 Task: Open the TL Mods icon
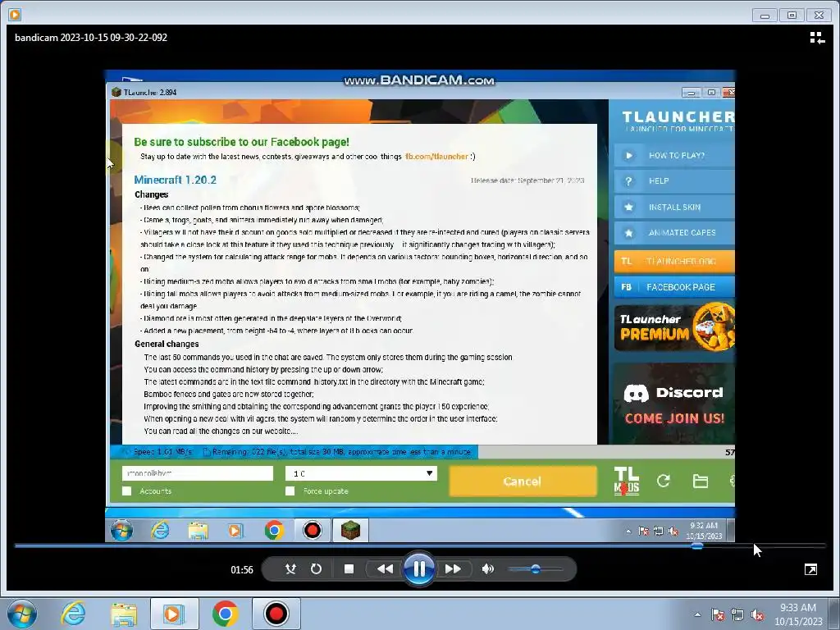(x=626, y=481)
